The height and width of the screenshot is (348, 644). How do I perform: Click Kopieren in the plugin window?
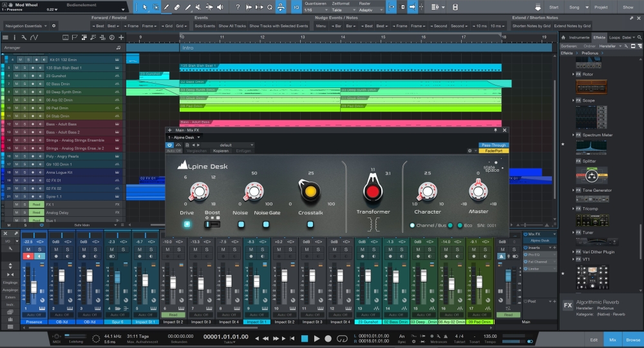point(220,151)
